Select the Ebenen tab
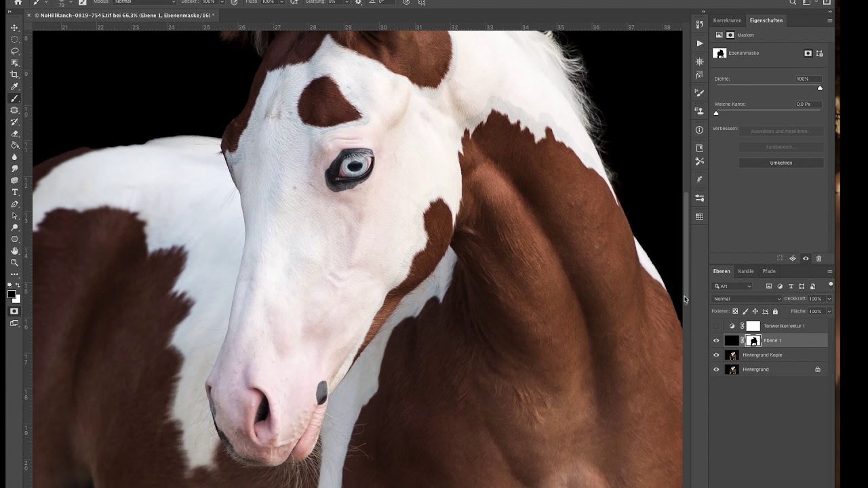The width and height of the screenshot is (868, 488). coord(722,271)
